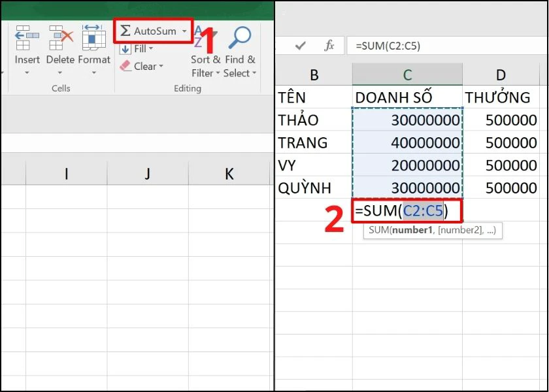This screenshot has width=549, height=392.
Task: Click the DOANH SỐ header cell
Action: tap(408, 97)
